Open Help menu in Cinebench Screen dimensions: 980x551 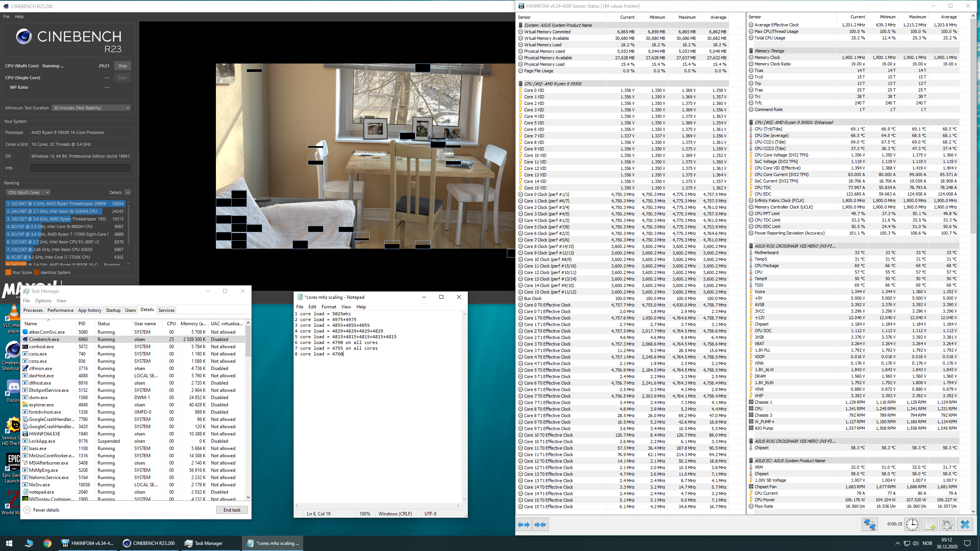click(19, 16)
